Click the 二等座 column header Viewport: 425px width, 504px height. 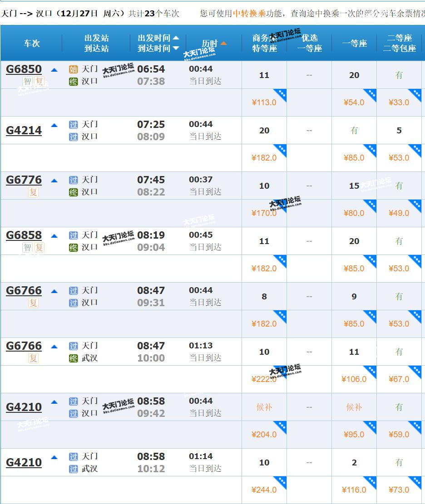[399, 38]
